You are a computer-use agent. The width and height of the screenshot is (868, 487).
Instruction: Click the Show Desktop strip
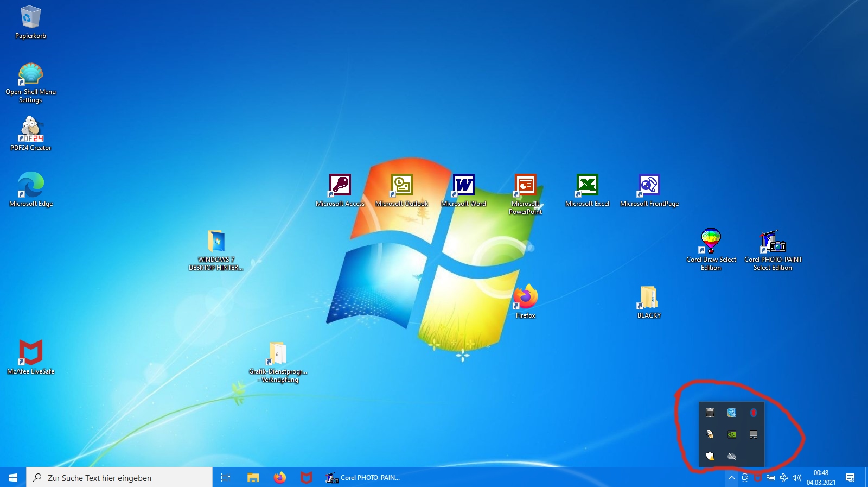tap(866, 477)
